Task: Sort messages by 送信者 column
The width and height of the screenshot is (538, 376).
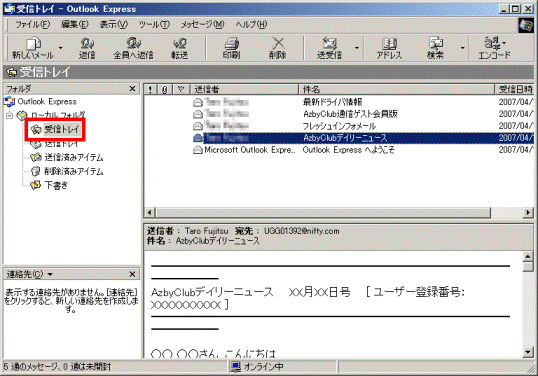Action: pos(244,90)
